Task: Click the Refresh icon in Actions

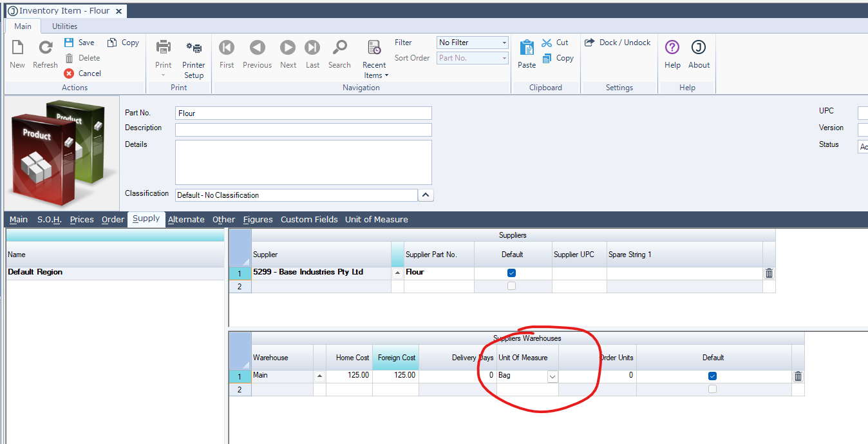Action: pos(45,48)
